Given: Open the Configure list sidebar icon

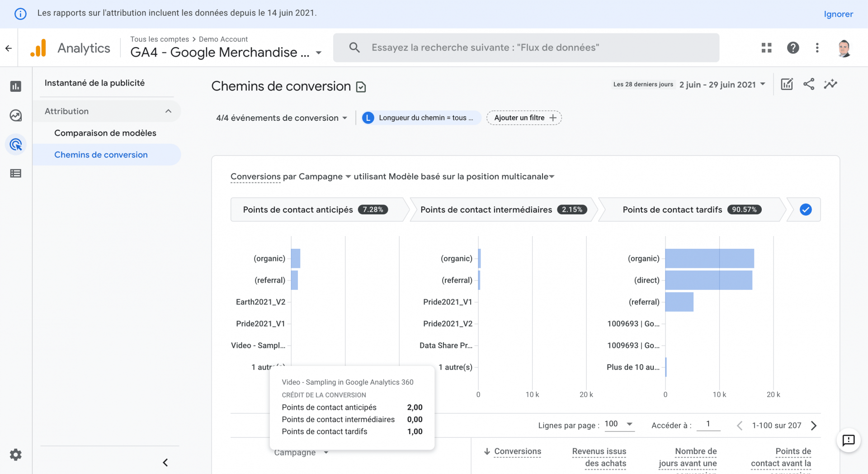Looking at the screenshot, I should (16, 173).
